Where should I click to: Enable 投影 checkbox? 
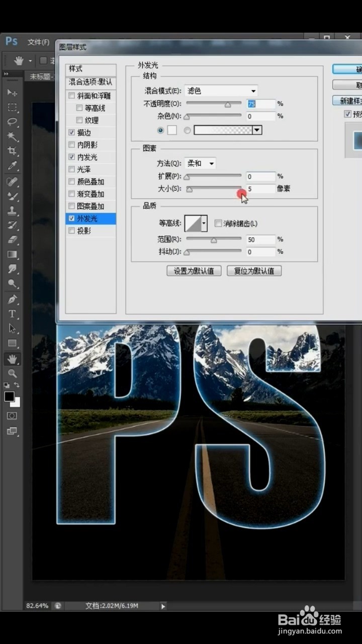[72, 231]
